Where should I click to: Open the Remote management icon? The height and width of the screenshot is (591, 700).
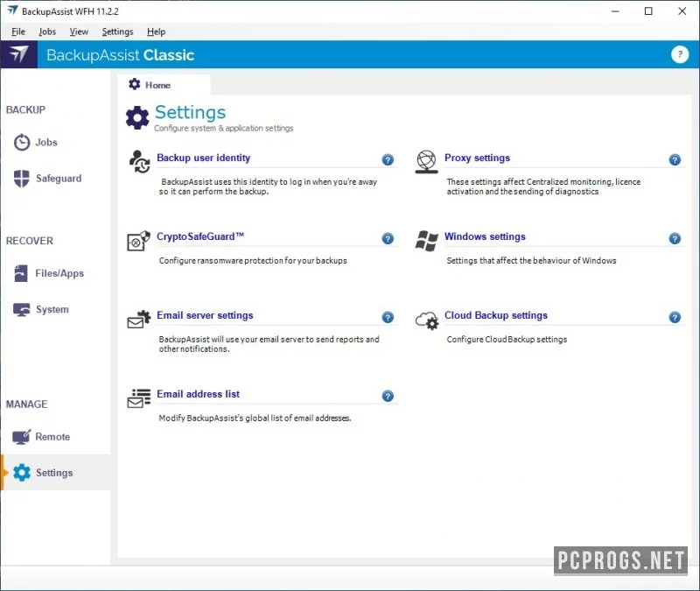[21, 437]
